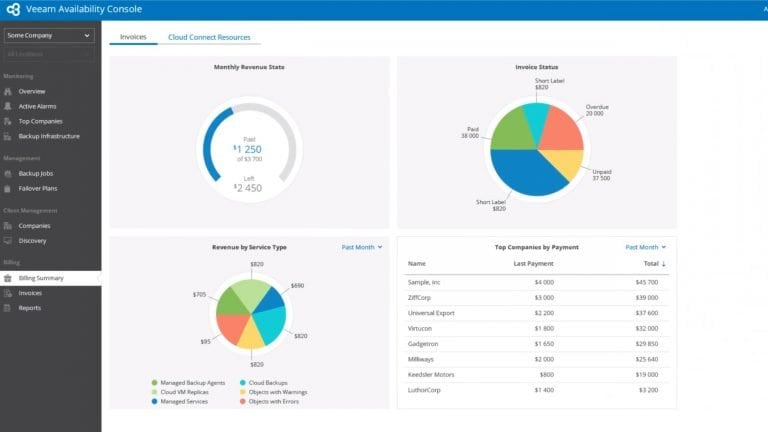Click the Discovery monitor icon
768x432 pixels.
(8, 240)
